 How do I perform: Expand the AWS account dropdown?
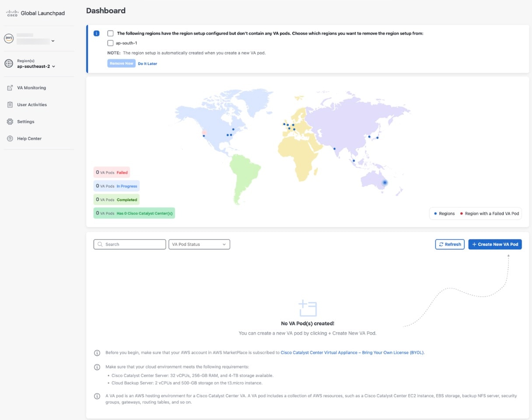tap(53, 41)
